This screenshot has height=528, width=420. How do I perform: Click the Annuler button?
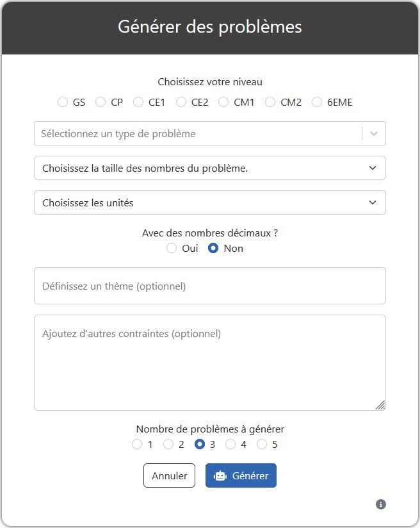click(169, 476)
